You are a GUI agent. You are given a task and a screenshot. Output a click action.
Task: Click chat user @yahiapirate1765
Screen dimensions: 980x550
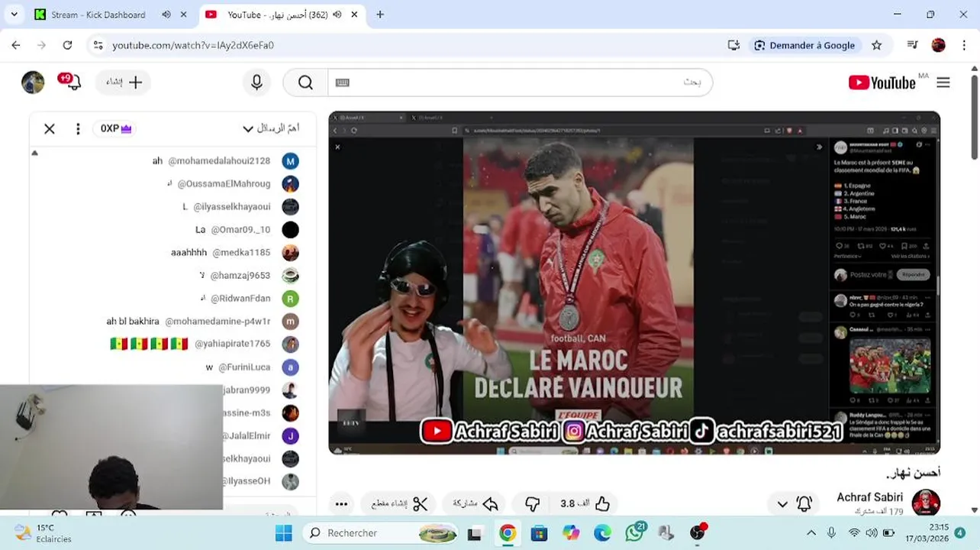point(232,345)
